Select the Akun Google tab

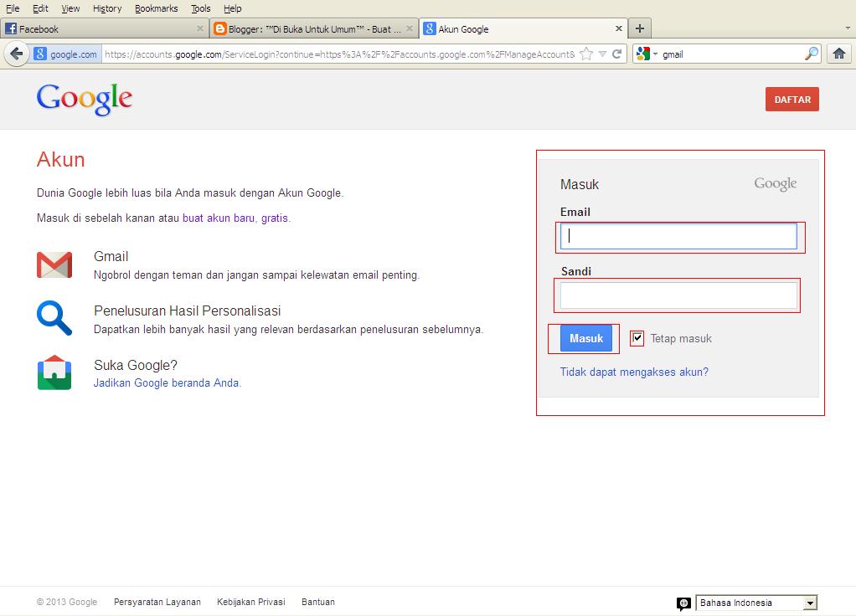click(523, 28)
